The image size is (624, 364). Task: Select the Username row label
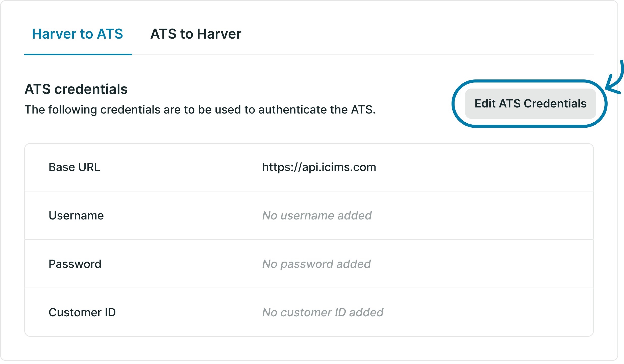pos(76,215)
